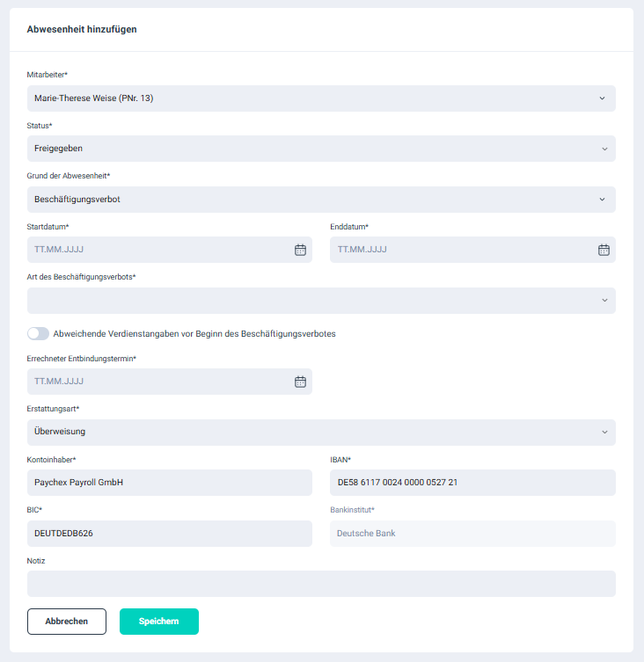Click into the IBAN field
Image resolution: width=644 pixels, height=662 pixels.
(x=472, y=483)
